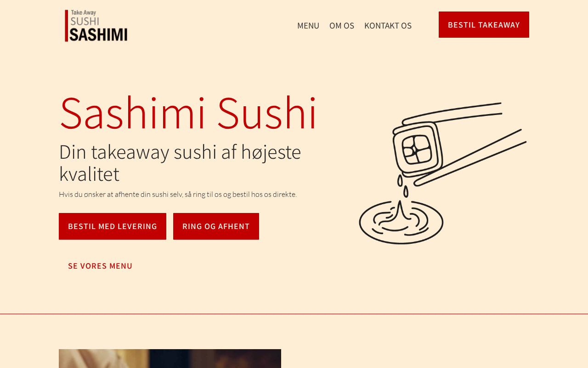
Task: Click the sushi roll in the illustration
Action: point(417,149)
